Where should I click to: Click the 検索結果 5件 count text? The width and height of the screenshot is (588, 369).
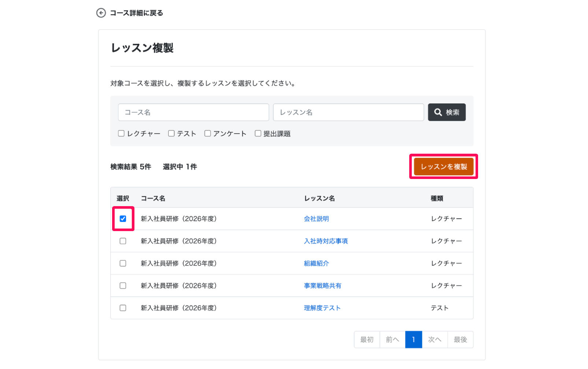(x=131, y=167)
